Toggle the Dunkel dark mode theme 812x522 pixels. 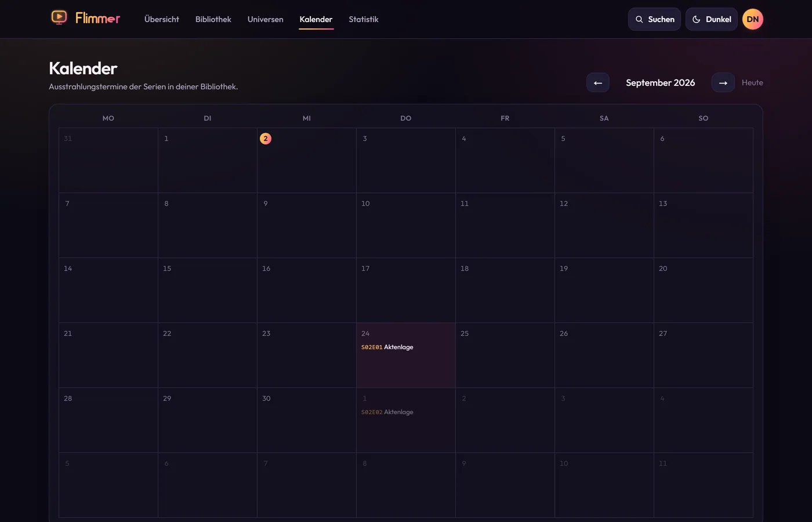click(x=711, y=19)
